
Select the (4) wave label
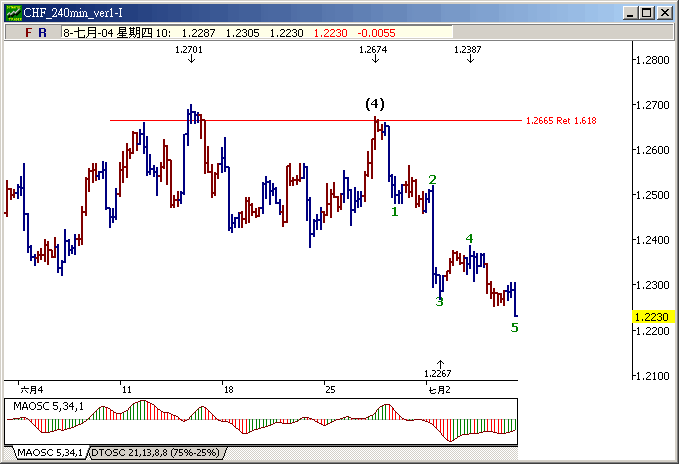pyautogui.click(x=375, y=104)
